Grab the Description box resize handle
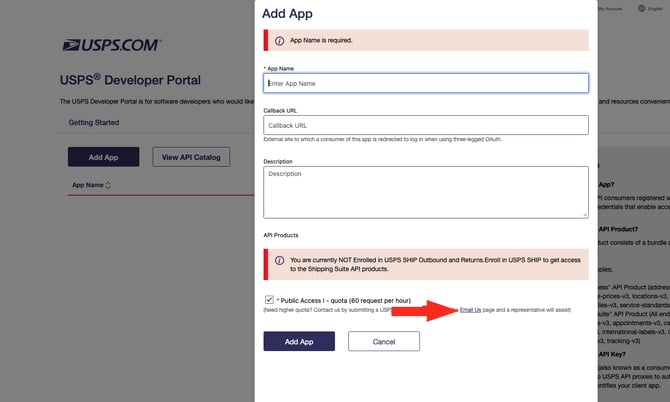 click(585, 214)
